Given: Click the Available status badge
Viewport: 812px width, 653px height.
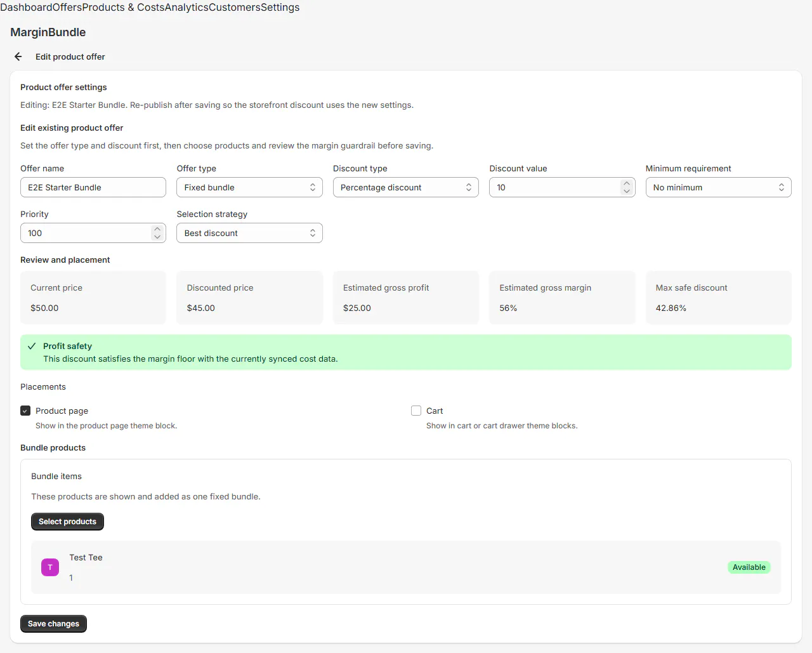Looking at the screenshot, I should click(x=749, y=567).
